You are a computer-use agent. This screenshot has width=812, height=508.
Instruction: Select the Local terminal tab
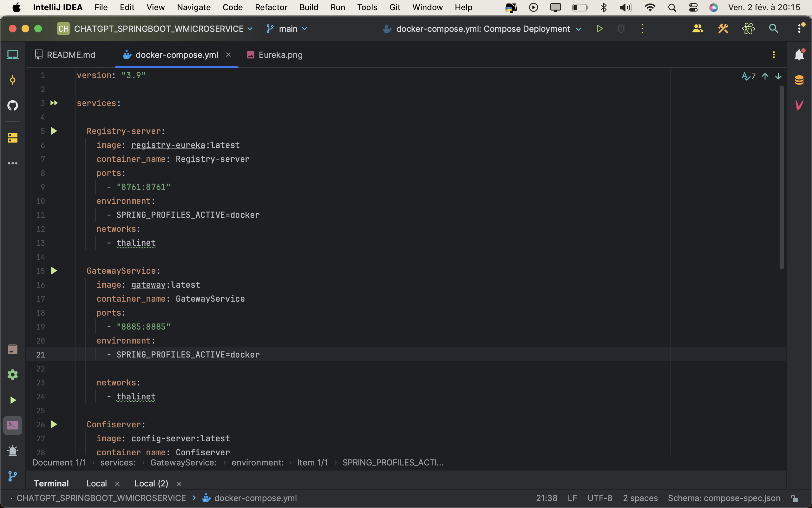[96, 484]
